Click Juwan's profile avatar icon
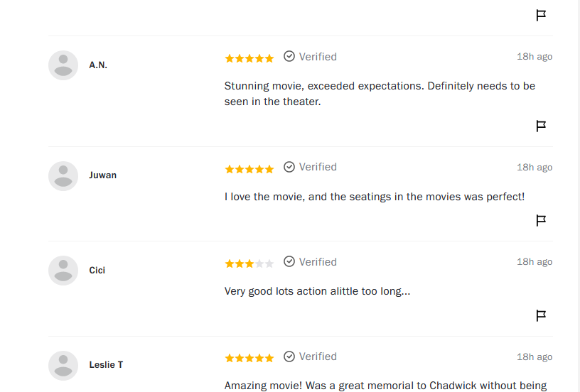This screenshot has width=580, height=392. point(63,176)
